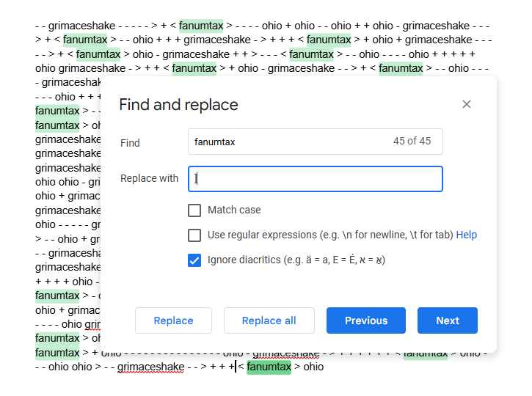Viewport: 532px width, 396px height.
Task: Click the "Find and replace" dialog title
Action: click(178, 105)
